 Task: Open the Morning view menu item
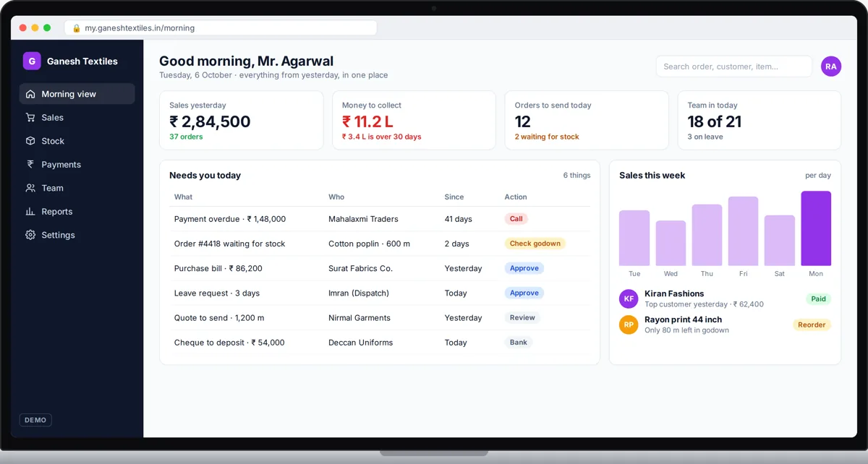point(77,94)
